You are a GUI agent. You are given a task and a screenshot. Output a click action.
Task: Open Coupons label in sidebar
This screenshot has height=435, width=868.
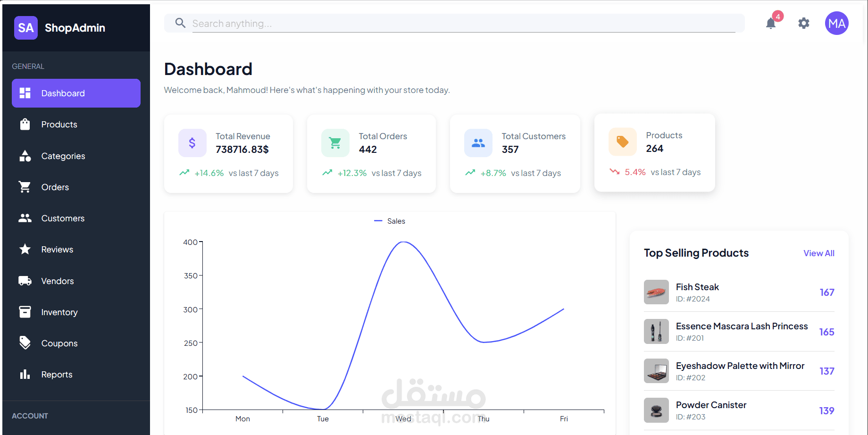(x=59, y=343)
